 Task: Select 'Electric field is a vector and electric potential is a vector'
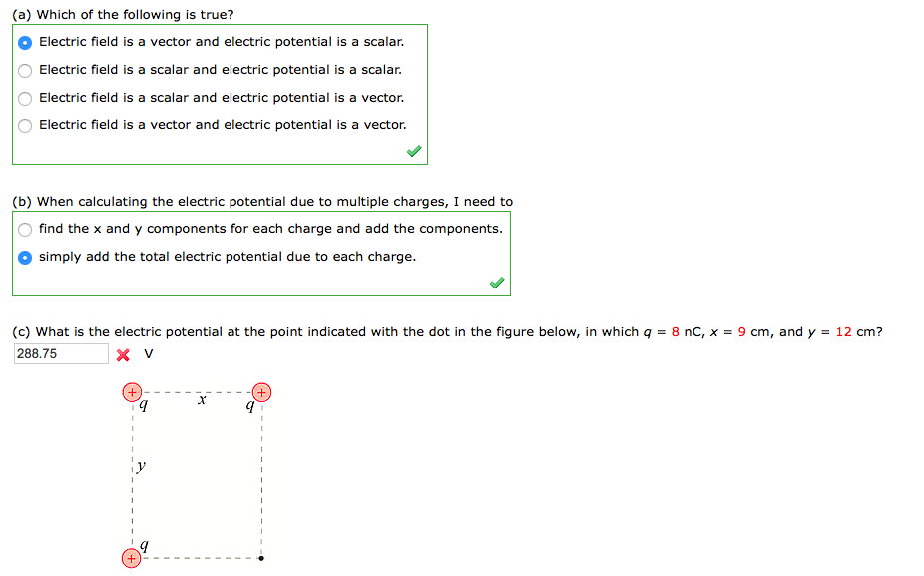pyautogui.click(x=24, y=125)
